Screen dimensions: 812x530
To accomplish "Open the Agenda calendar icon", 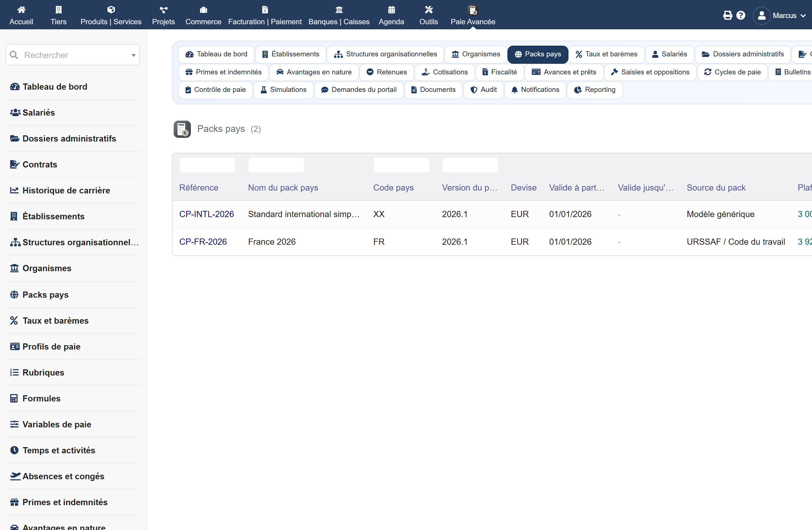I will (391, 10).
